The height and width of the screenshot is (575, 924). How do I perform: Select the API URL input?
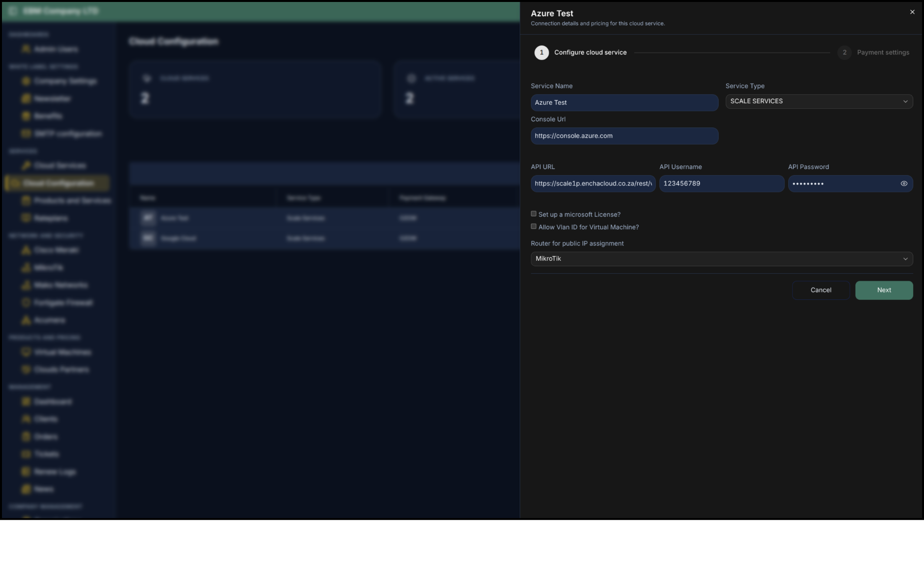tap(593, 184)
